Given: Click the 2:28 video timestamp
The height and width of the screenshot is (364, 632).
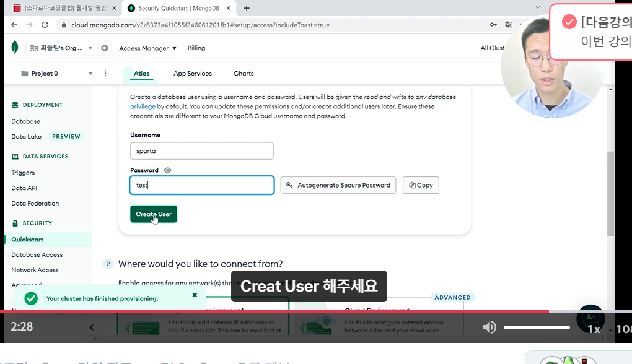Looking at the screenshot, I should pos(22,327).
